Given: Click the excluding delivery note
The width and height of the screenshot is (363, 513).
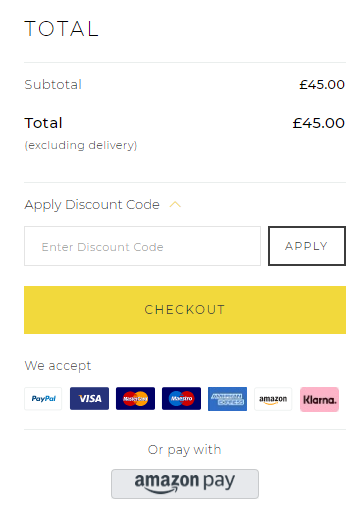Looking at the screenshot, I should [x=81, y=145].
